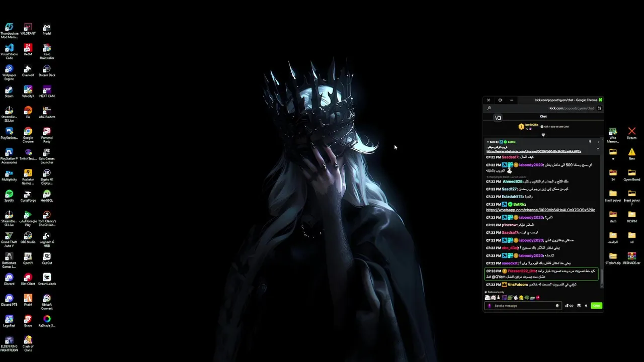
Task: Select the HeidiSQL desktop icon
Action: pyautogui.click(x=47, y=195)
